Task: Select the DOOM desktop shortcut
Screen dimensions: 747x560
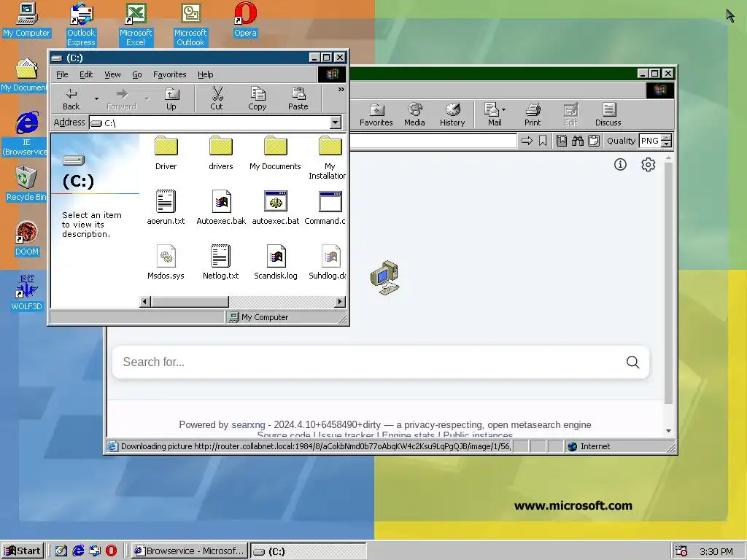Action: (27, 238)
